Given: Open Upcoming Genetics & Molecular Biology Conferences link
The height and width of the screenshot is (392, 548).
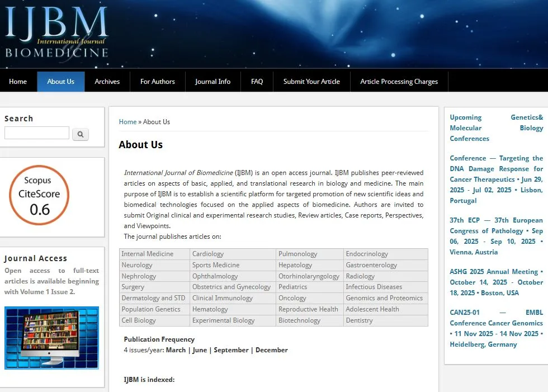Looking at the screenshot, I should (x=496, y=128).
